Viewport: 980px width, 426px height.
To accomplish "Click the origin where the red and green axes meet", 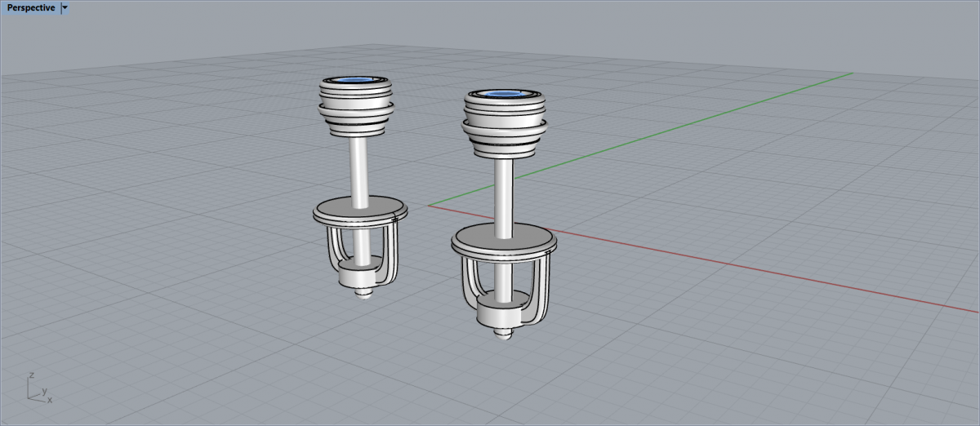I will pos(428,205).
